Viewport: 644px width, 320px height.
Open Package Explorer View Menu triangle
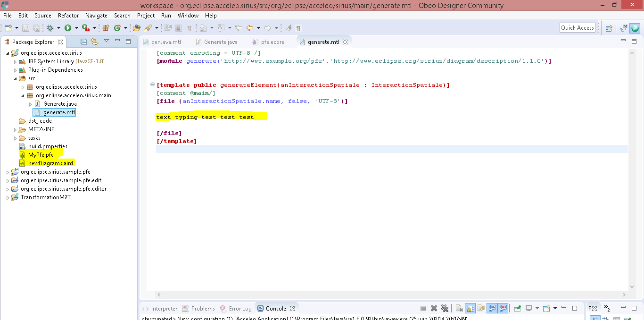(107, 41)
